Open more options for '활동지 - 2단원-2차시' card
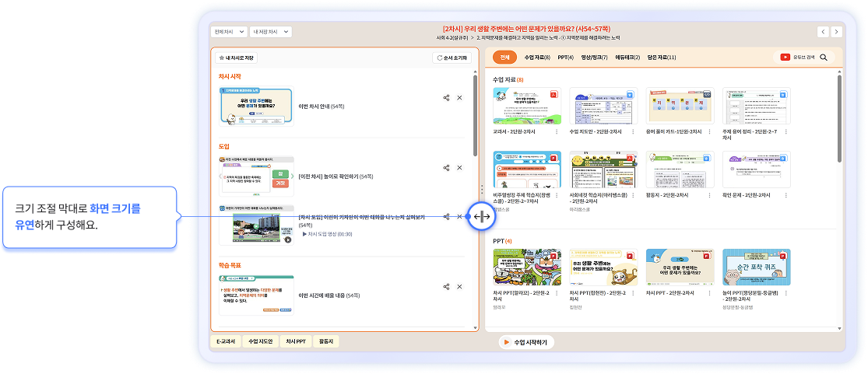This screenshot has height=374, width=868. point(710,195)
